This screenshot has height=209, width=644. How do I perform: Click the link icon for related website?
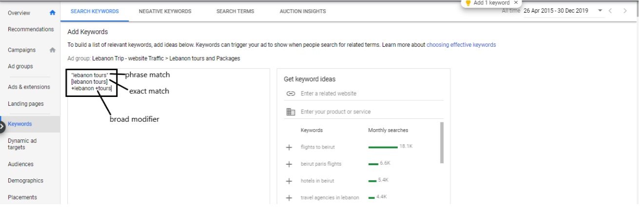(291, 94)
